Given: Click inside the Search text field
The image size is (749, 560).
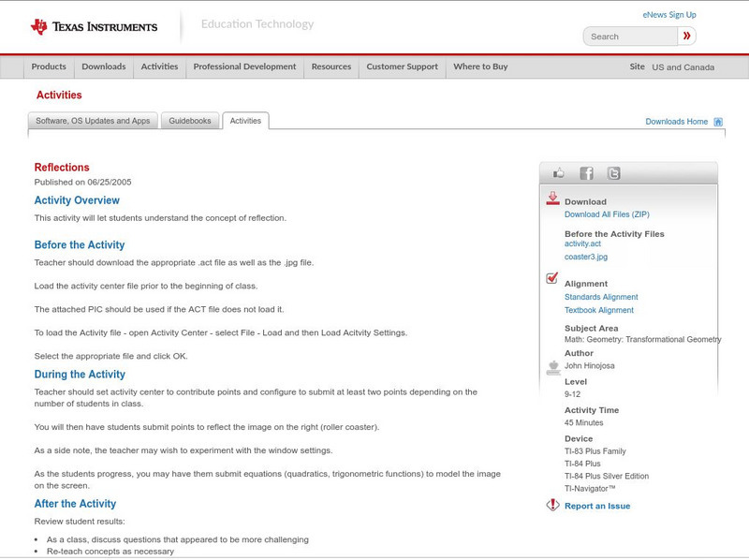Looking at the screenshot, I should [630, 37].
